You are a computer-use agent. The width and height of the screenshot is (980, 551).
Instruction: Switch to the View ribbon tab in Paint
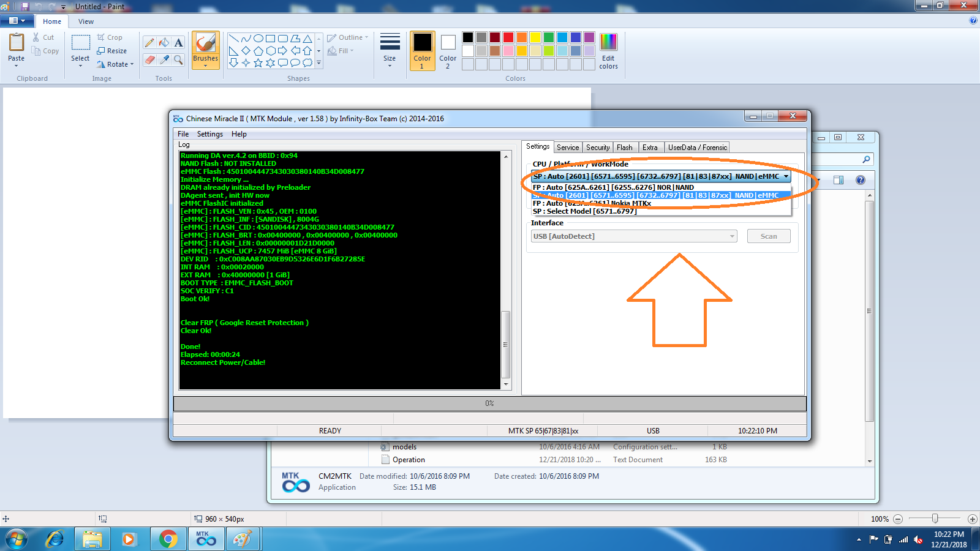(x=86, y=21)
